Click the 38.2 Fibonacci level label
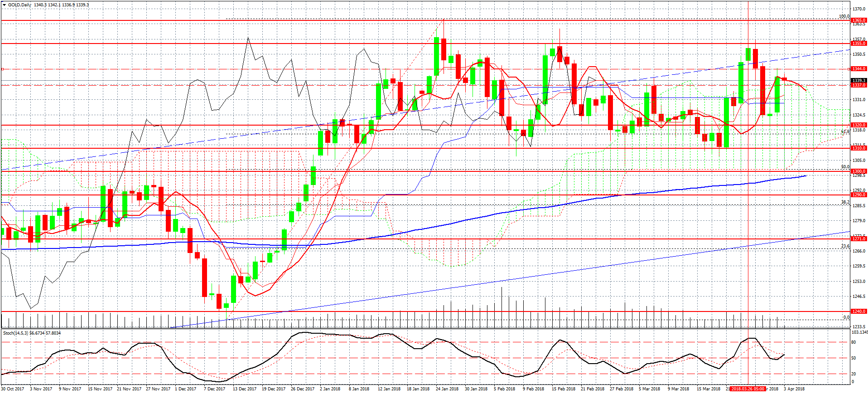868x394 pixels. click(x=845, y=202)
